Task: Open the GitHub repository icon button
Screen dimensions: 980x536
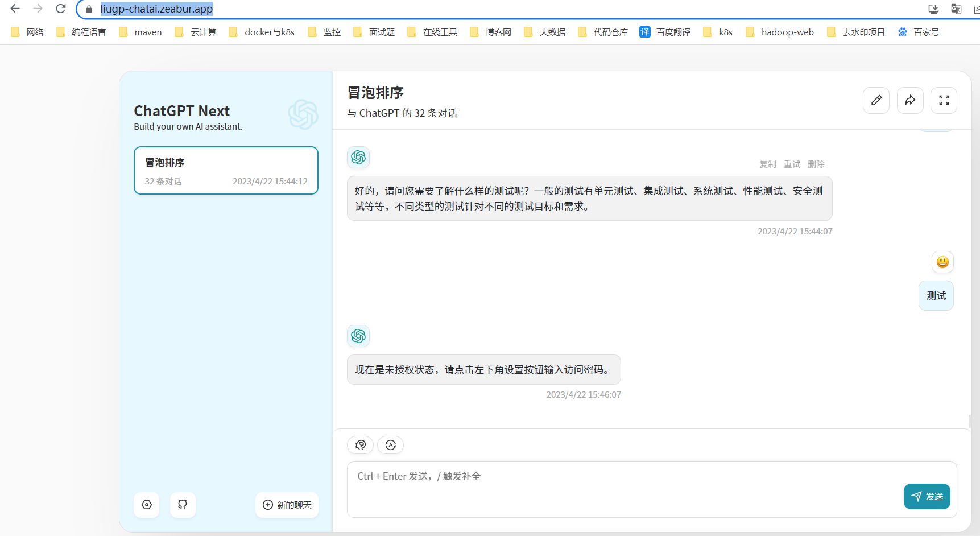Action: pyautogui.click(x=183, y=505)
